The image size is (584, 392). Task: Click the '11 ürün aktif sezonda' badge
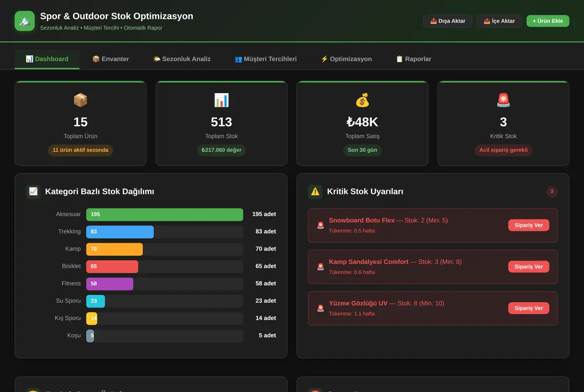pos(80,150)
